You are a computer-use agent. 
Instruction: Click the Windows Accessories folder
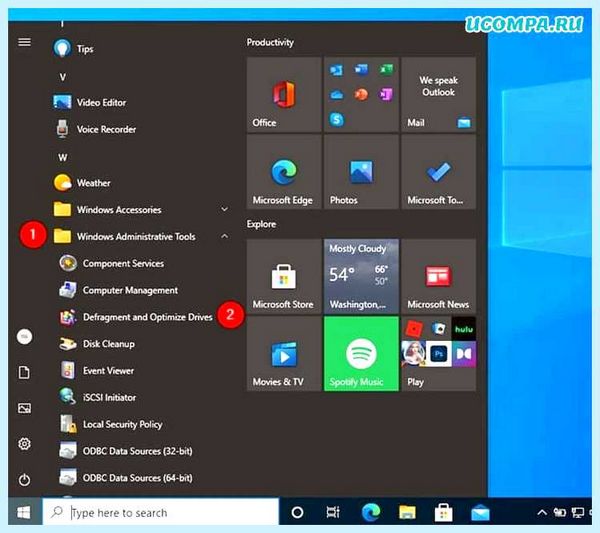click(x=107, y=209)
